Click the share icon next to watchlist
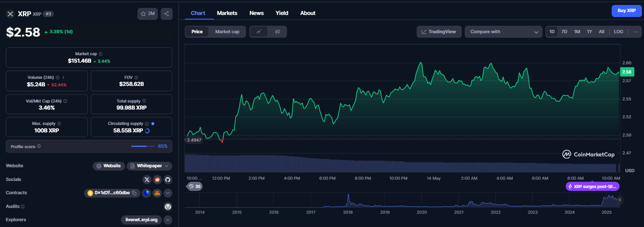 [166, 14]
